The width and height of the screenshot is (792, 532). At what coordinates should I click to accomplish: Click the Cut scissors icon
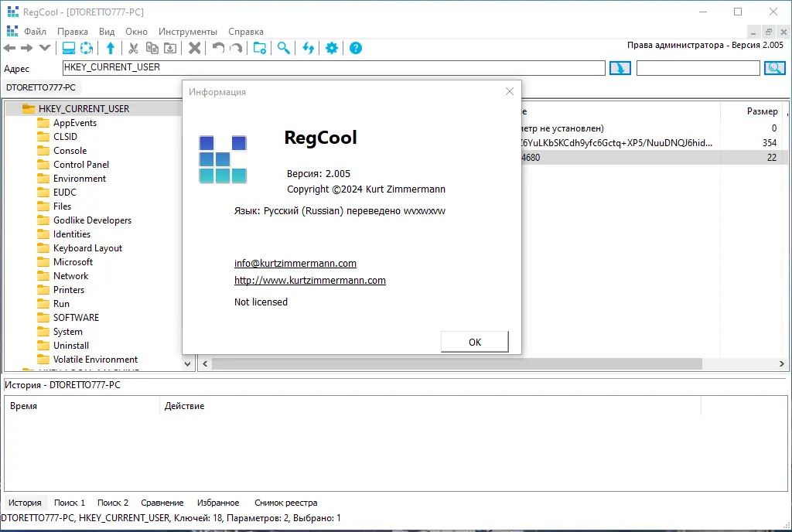click(x=133, y=48)
